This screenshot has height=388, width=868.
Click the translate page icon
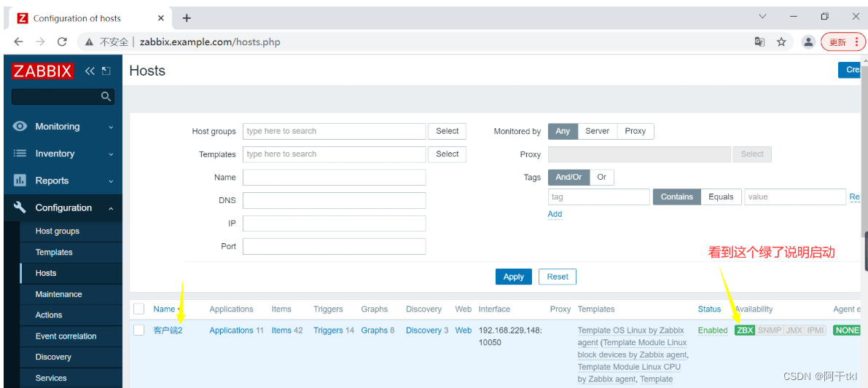pos(759,42)
